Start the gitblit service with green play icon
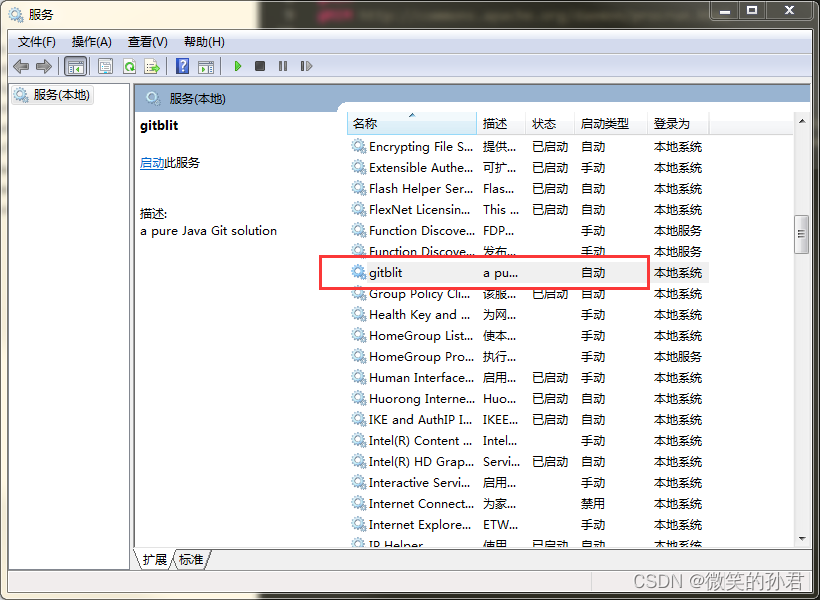Viewport: 820px width, 600px height. [x=237, y=66]
